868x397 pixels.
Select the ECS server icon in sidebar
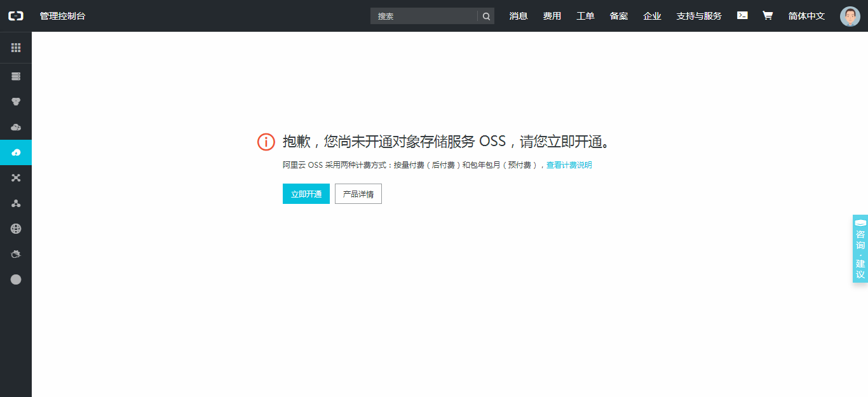(x=16, y=76)
